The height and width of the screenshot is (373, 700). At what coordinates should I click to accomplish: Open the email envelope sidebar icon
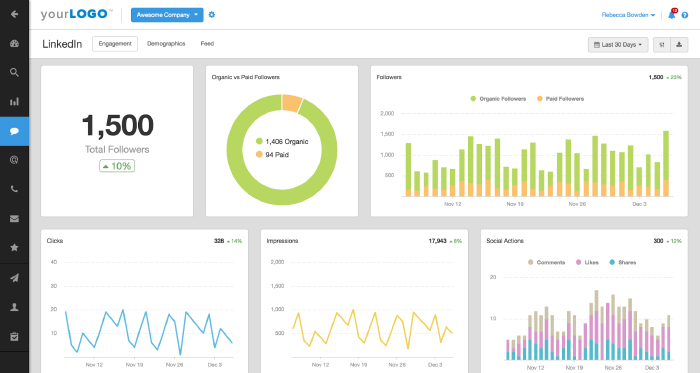14,219
